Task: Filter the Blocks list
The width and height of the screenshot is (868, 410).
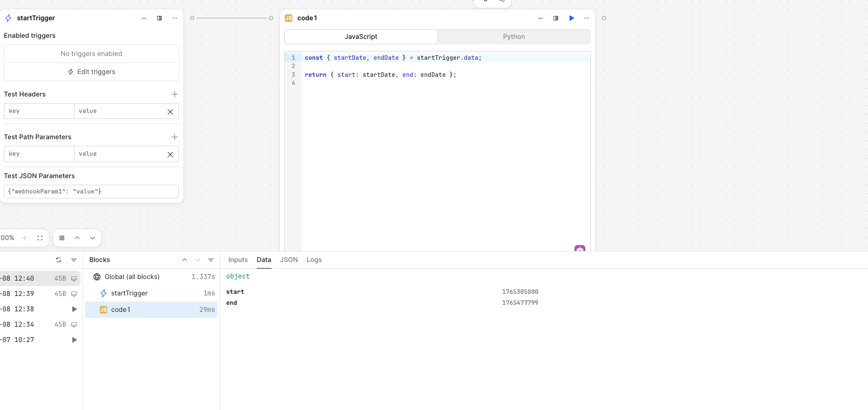Action: coord(211,260)
